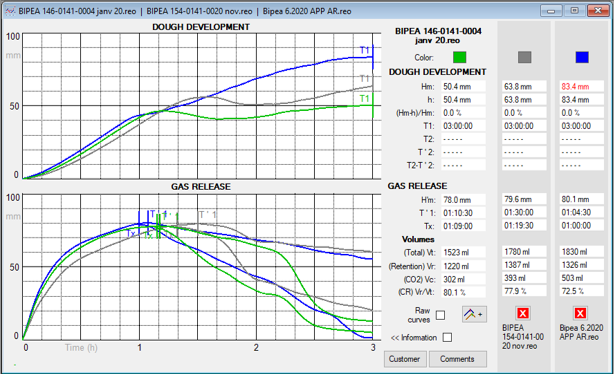Click the Tx value 01:19:30
Screen dimensions: 614x374
click(x=524, y=226)
